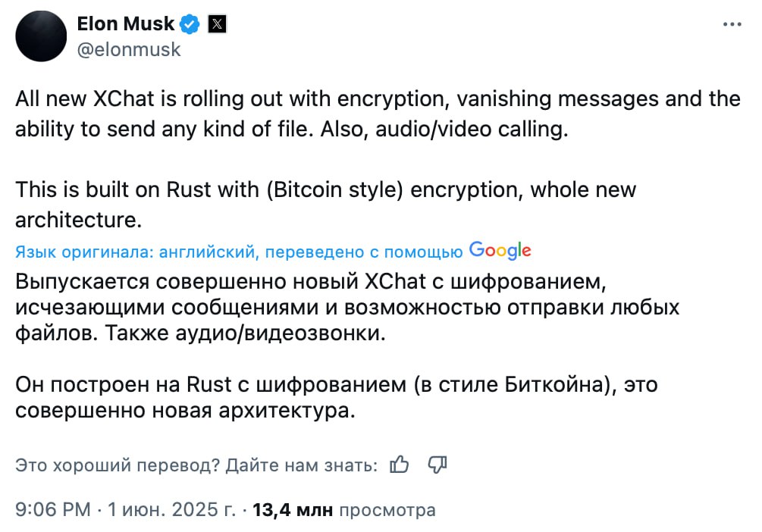Click the Russian paragraph starting "Он построен на Rust"

336,399
